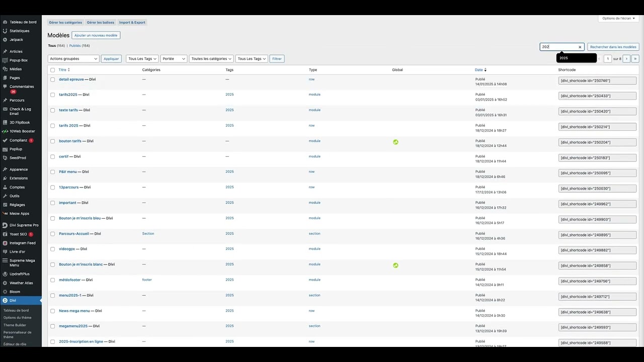The height and width of the screenshot is (362, 644).
Task: Click the shortcode field with id 250746
Action: tap(597, 80)
